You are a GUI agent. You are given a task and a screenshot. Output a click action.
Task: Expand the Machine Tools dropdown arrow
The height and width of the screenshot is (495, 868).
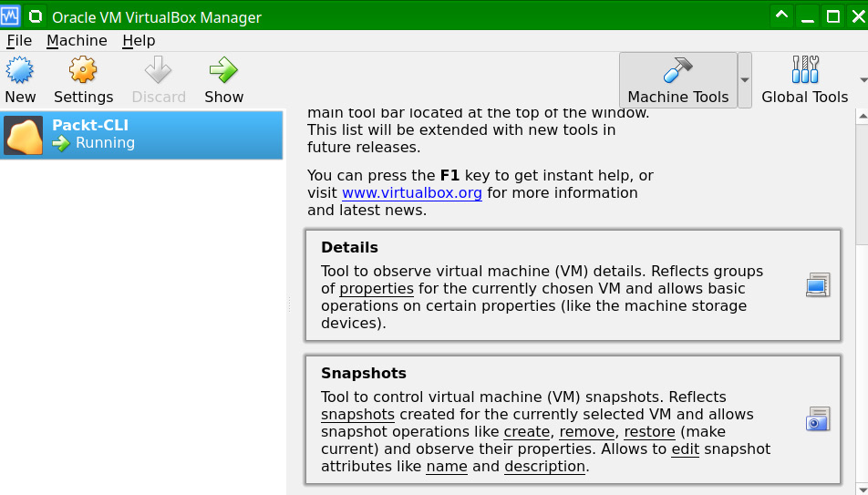click(745, 80)
